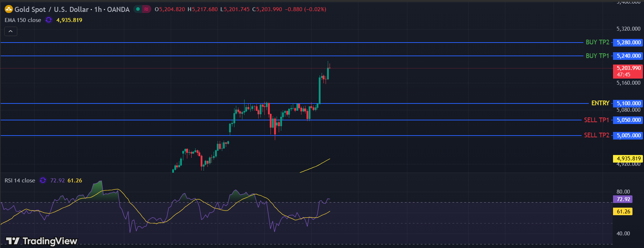Click the 5,280.000 price axis label

628,43
